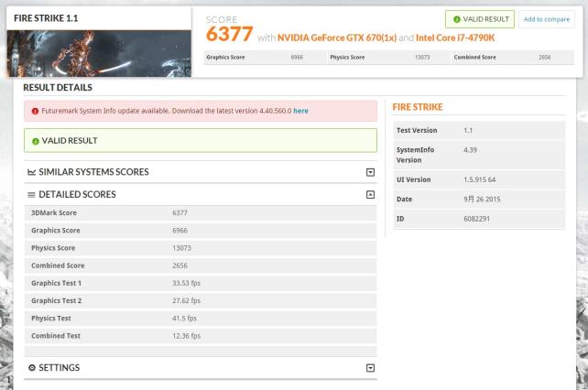This screenshot has height=390, width=588.
Task: Click the list icon beside Detailed Scores
Action: pyautogui.click(x=31, y=195)
